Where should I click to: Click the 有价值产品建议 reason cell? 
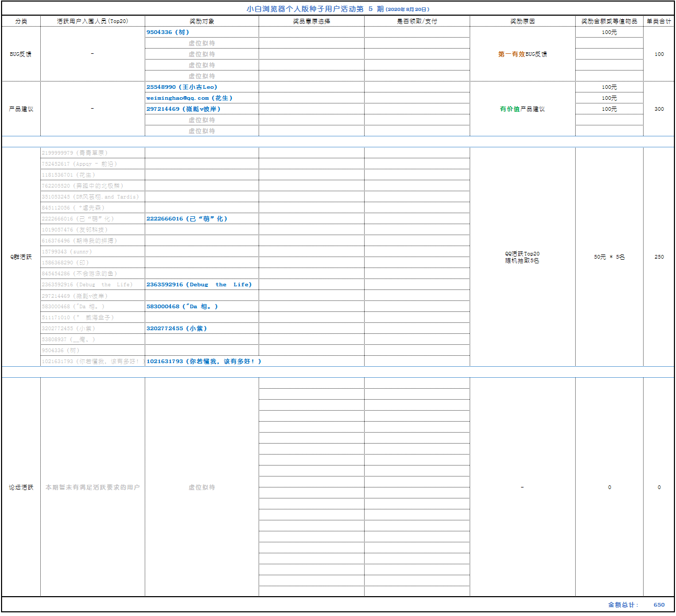(x=522, y=109)
